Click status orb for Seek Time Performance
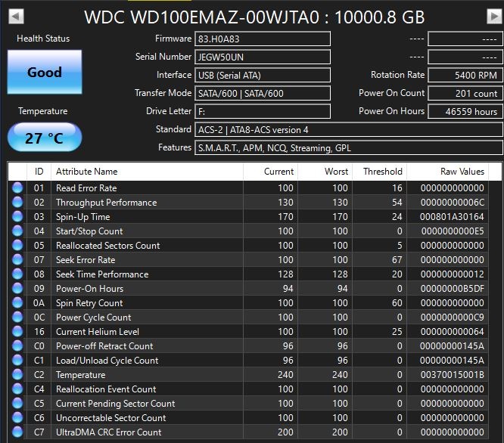This screenshot has width=504, height=443. pyautogui.click(x=17, y=274)
